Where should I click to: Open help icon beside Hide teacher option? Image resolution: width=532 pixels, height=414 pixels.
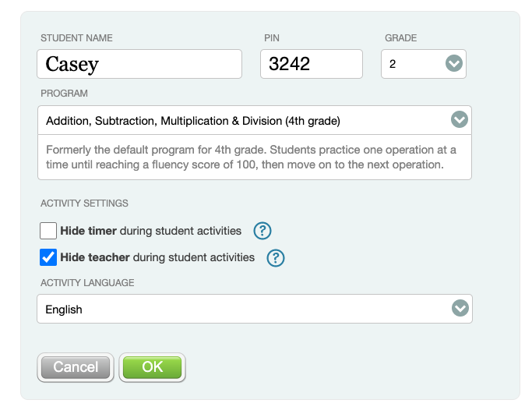click(x=276, y=257)
